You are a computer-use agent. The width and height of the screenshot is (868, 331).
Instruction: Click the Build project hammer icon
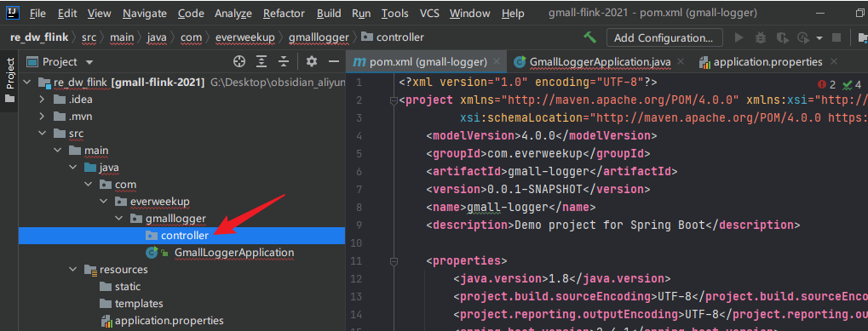click(590, 37)
